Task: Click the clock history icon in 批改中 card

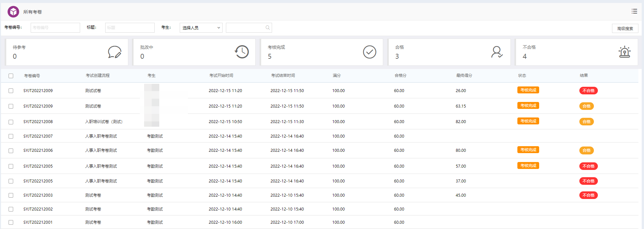Action: point(242,52)
